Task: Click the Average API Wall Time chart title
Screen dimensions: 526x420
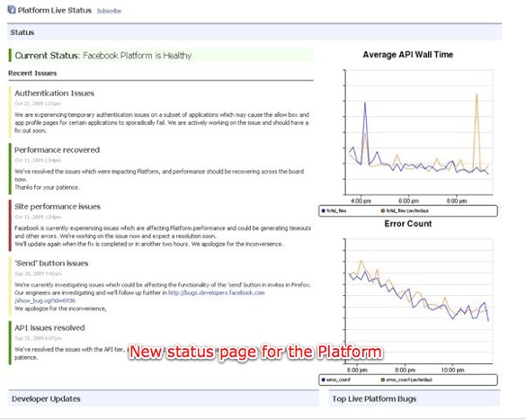Action: click(408, 55)
